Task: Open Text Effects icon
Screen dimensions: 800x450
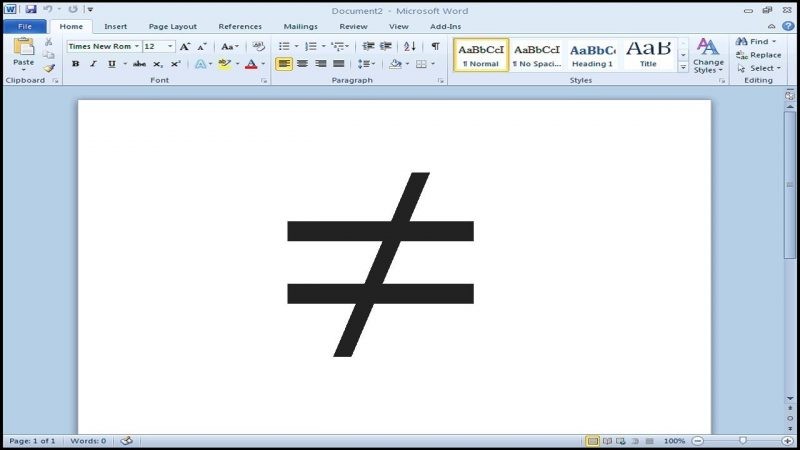Action: pyautogui.click(x=201, y=64)
